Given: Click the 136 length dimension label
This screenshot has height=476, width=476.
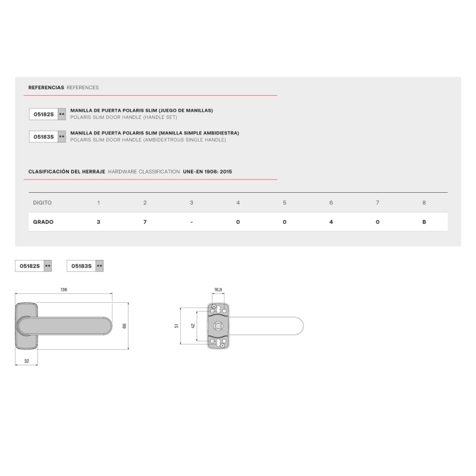Looking at the screenshot, I should click(64, 289).
